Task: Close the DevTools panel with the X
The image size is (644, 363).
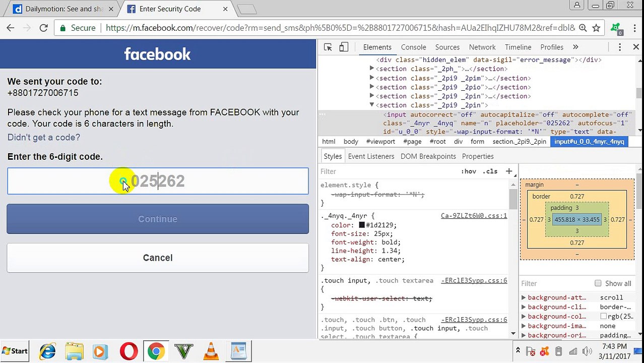Action: coord(636,47)
